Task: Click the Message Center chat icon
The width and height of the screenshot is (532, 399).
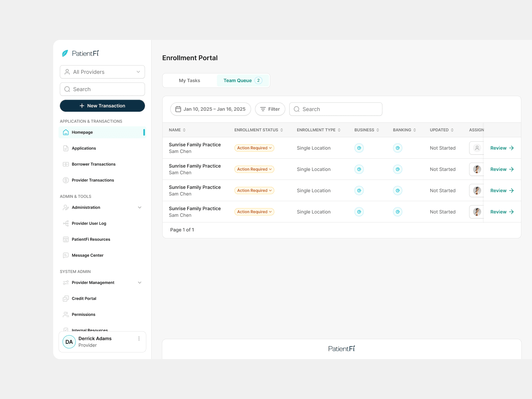Action: (x=66, y=255)
